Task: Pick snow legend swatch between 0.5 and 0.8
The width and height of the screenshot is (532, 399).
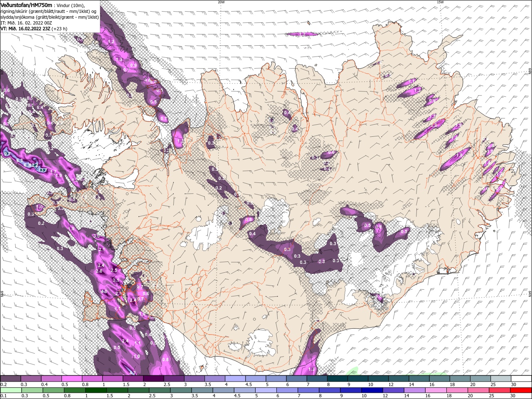Action: (x=71, y=379)
